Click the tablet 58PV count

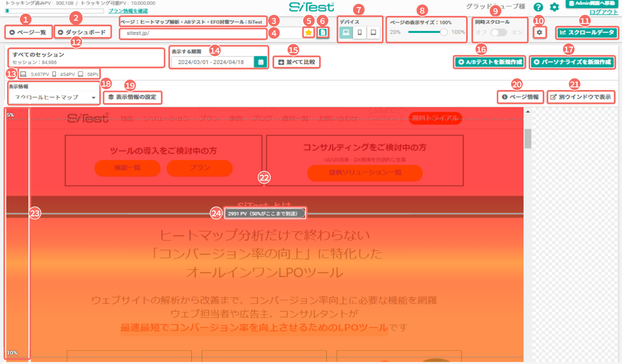pyautogui.click(x=88, y=74)
